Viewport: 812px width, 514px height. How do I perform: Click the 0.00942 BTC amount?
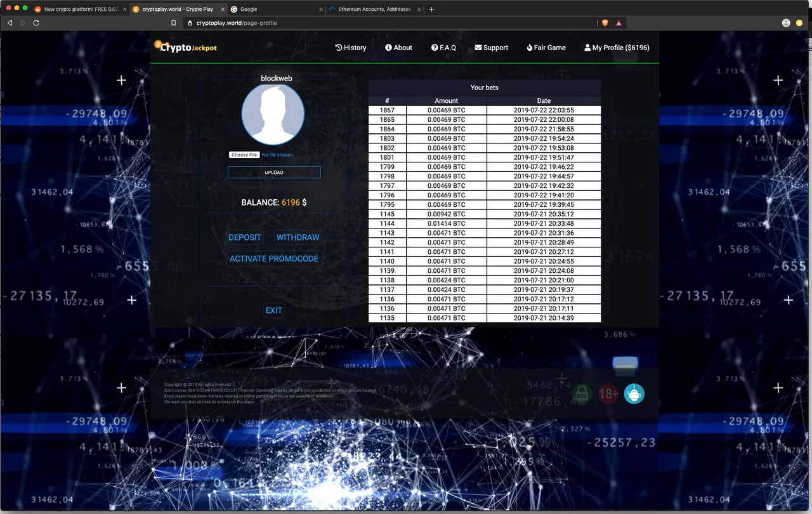tap(447, 214)
